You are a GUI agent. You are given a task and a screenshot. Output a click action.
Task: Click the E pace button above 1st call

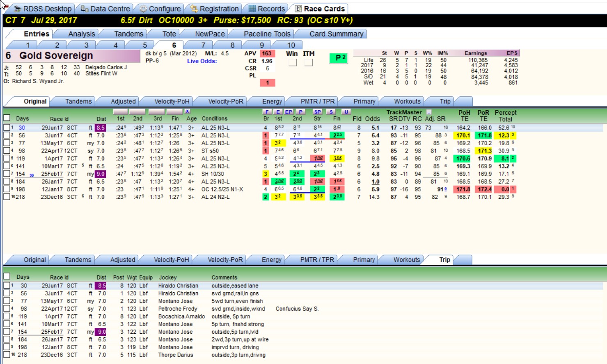pyautogui.click(x=278, y=111)
